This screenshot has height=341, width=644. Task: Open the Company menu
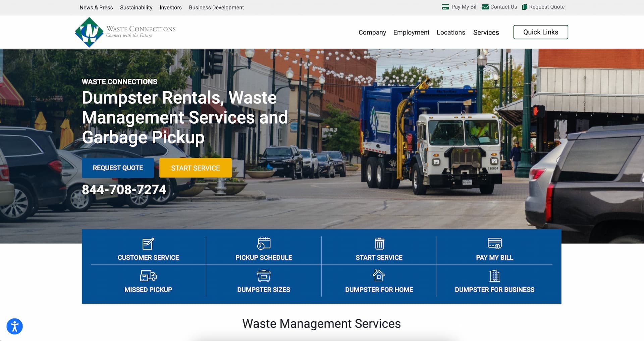pos(372,32)
